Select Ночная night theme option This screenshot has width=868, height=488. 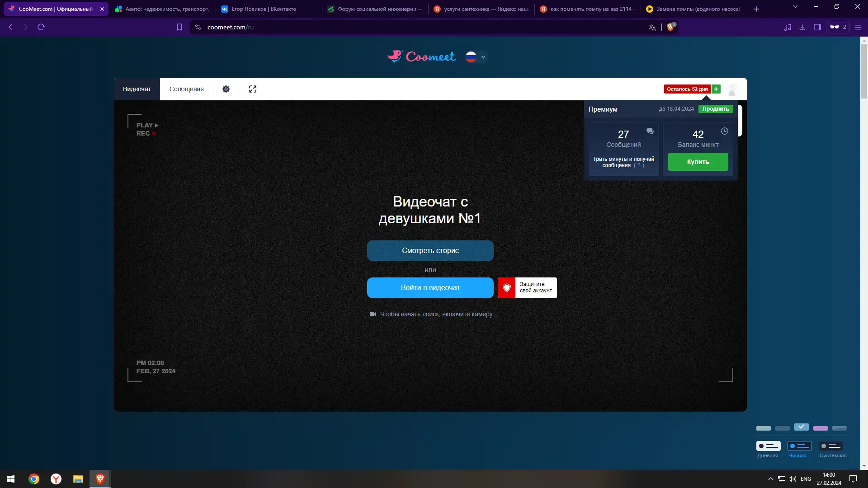(799, 446)
